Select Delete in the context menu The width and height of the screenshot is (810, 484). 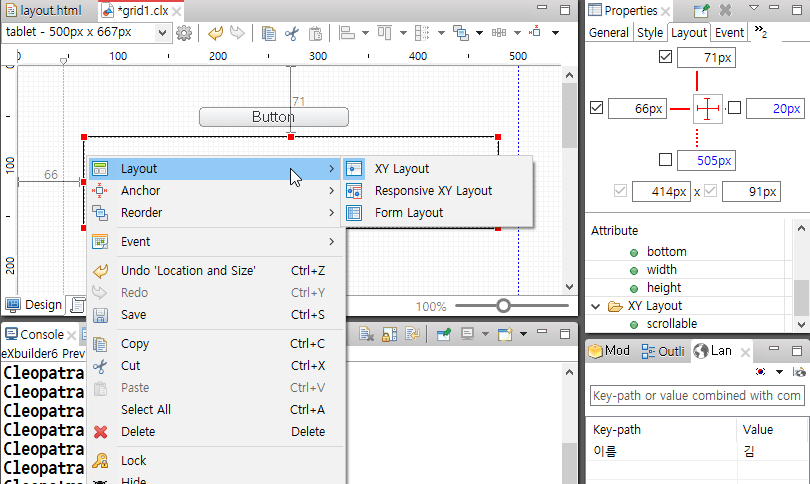point(214,431)
